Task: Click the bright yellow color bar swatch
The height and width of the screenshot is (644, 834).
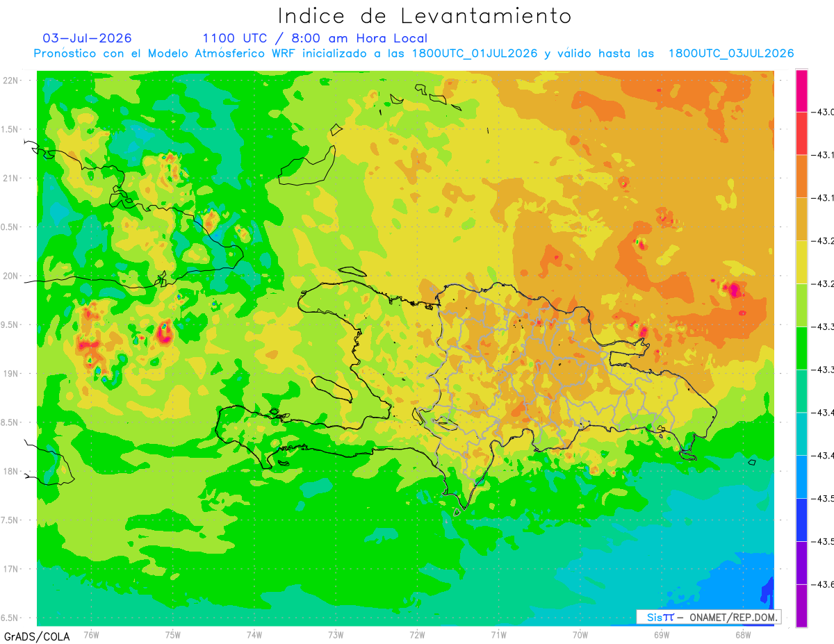Action: (x=801, y=262)
